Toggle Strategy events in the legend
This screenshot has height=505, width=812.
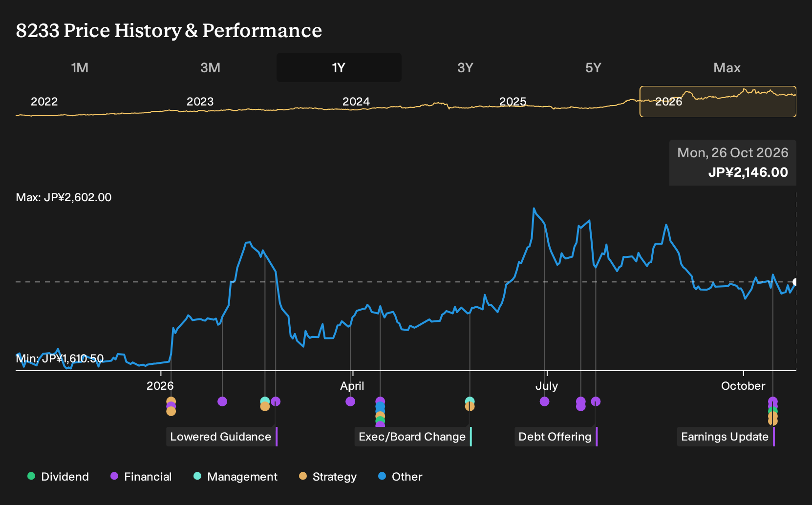coord(328,477)
